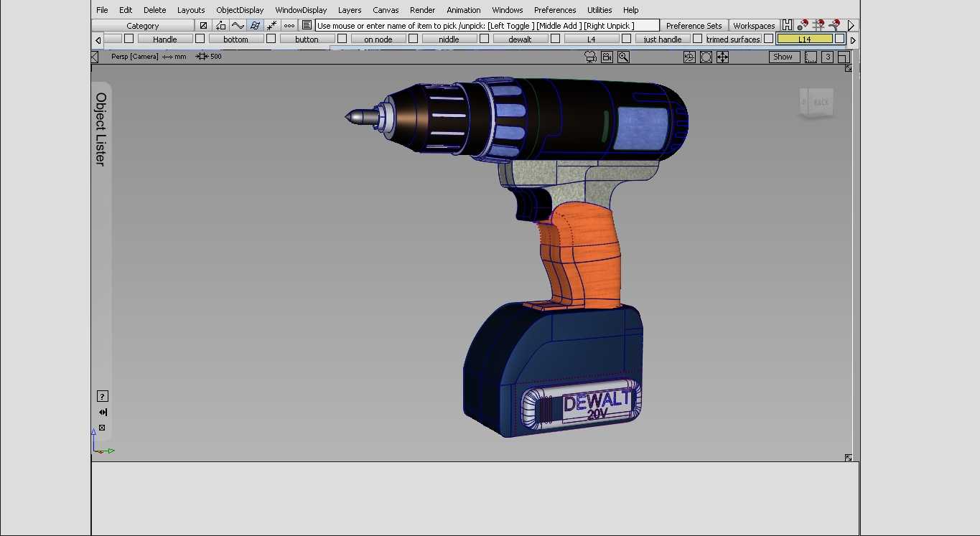980x536 pixels.
Task: Click the question mark help icon
Action: [102, 396]
